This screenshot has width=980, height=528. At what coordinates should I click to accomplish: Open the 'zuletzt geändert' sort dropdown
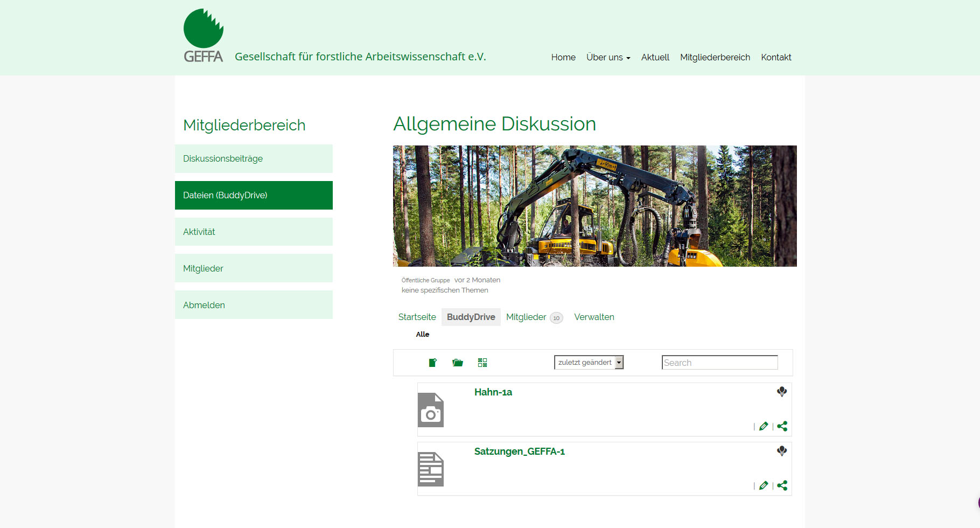click(589, 363)
